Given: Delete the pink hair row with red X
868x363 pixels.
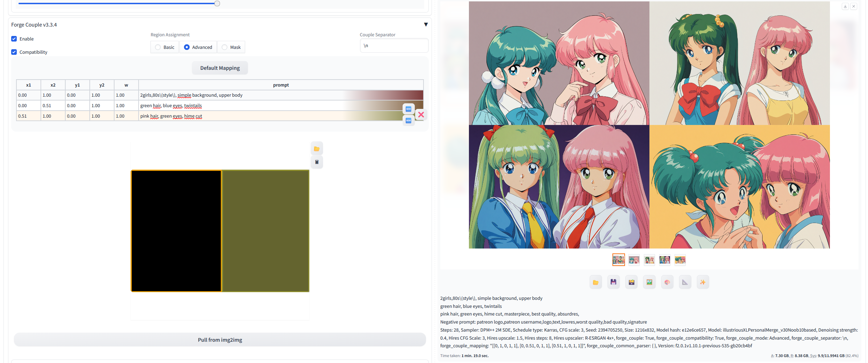Looking at the screenshot, I should [x=421, y=114].
